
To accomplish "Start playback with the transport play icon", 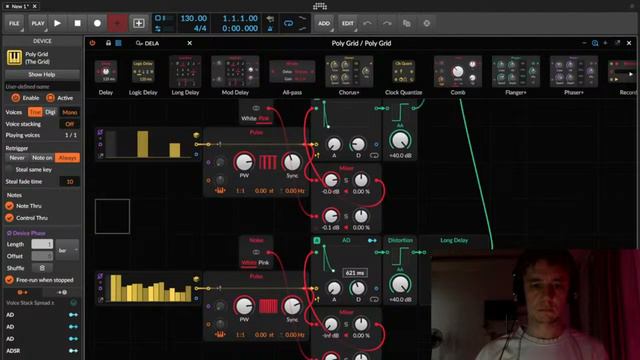I will (58, 23).
